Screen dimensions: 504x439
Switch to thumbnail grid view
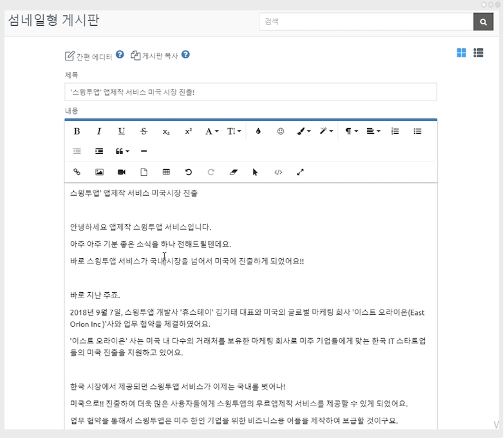pyautogui.click(x=462, y=53)
